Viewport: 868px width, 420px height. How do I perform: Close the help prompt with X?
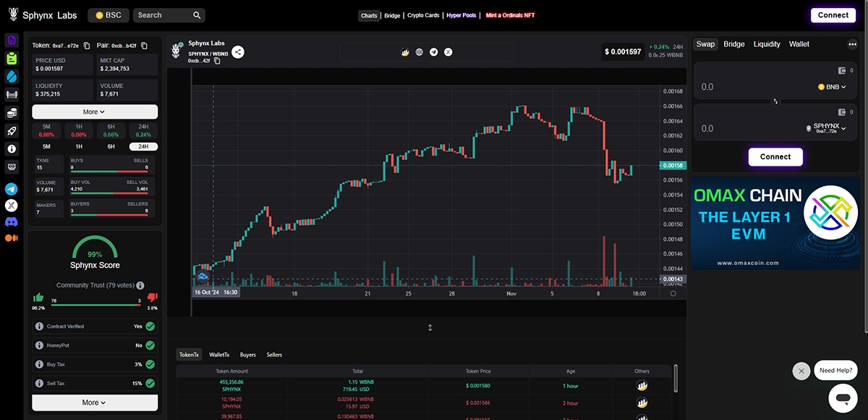801,371
